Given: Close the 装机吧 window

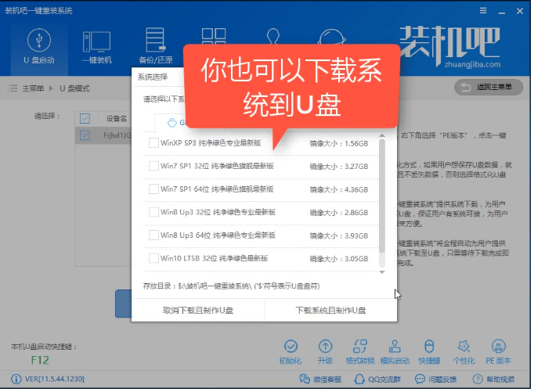Looking at the screenshot, I should [520, 11].
